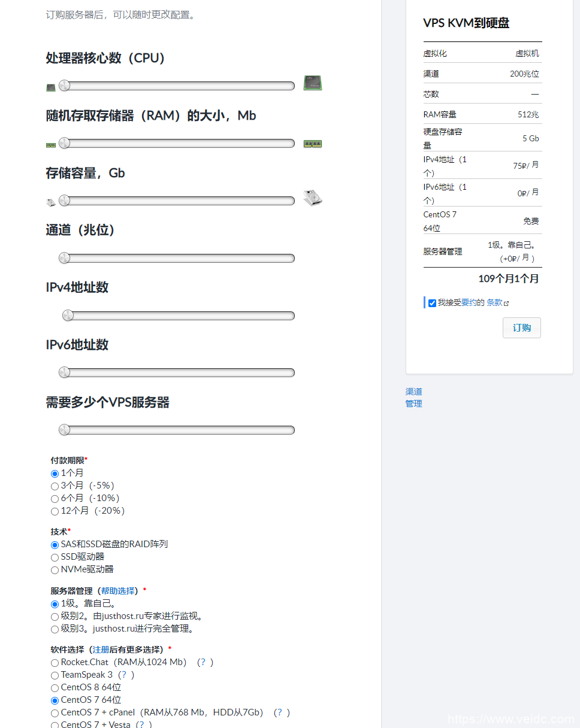This screenshot has width=580, height=728.
Task: Click the 512兆 RAM capacity value
Action: point(528,114)
